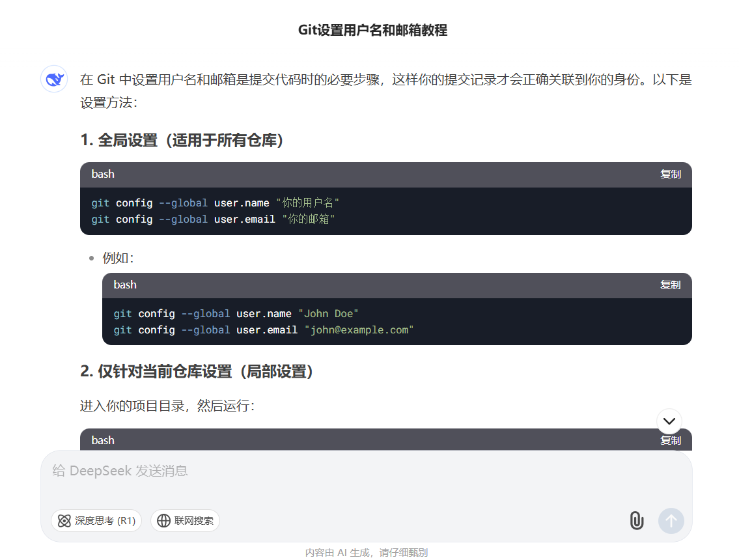Click the 例如: bullet text

[119, 258]
